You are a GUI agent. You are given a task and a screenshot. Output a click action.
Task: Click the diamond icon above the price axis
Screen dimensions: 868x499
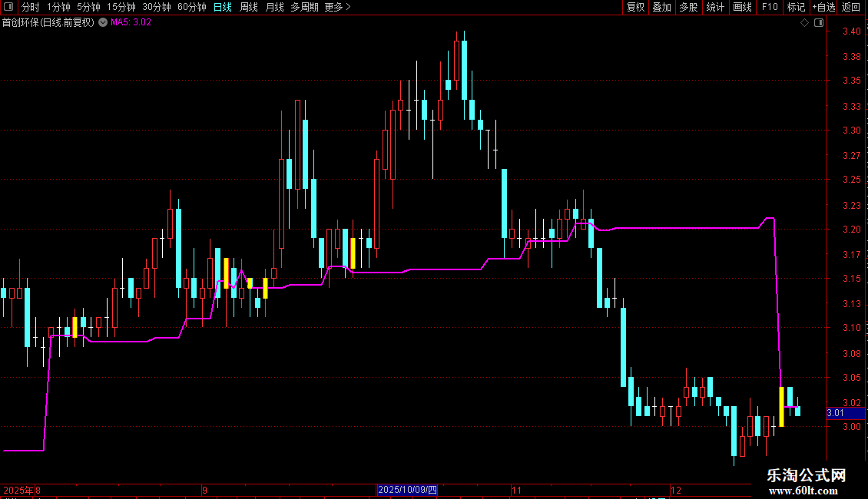point(805,23)
